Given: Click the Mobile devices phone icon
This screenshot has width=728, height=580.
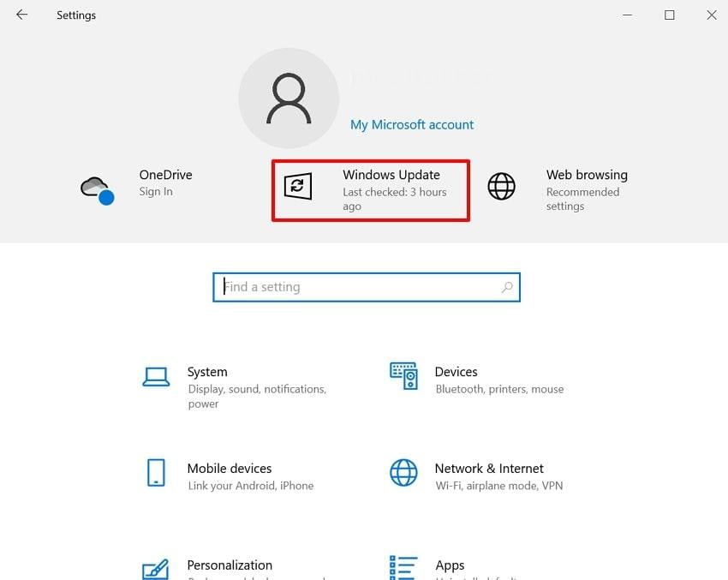Looking at the screenshot, I should [156, 472].
